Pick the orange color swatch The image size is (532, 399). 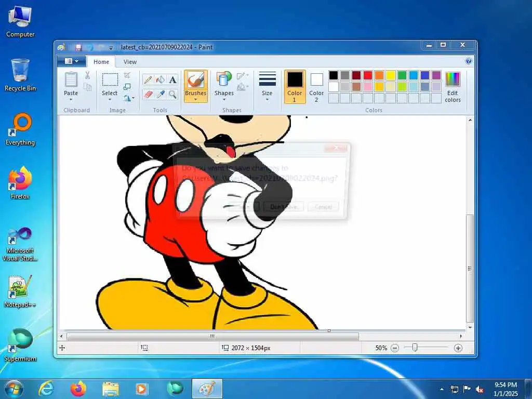click(x=379, y=75)
